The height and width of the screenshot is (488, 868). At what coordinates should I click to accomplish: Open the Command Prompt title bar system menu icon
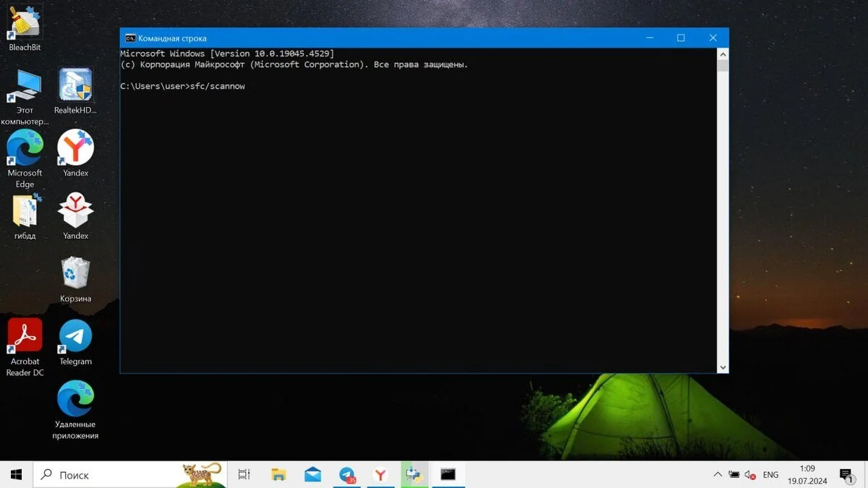[130, 38]
